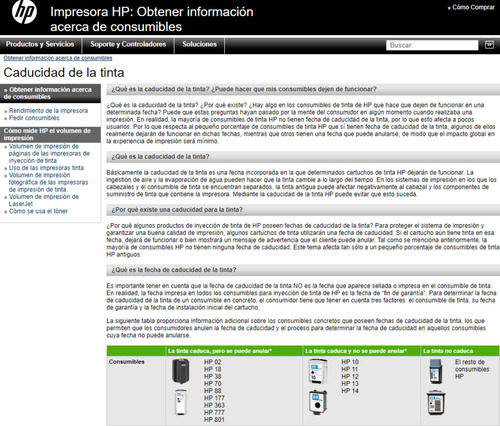Open Rendimiento de la impresora link
The image size is (500, 426).
(x=48, y=110)
